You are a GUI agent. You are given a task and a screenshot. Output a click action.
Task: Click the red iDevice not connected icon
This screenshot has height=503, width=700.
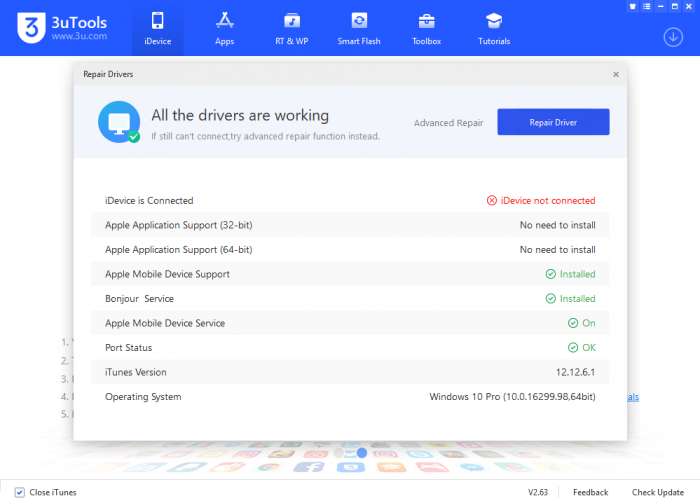[x=492, y=200]
